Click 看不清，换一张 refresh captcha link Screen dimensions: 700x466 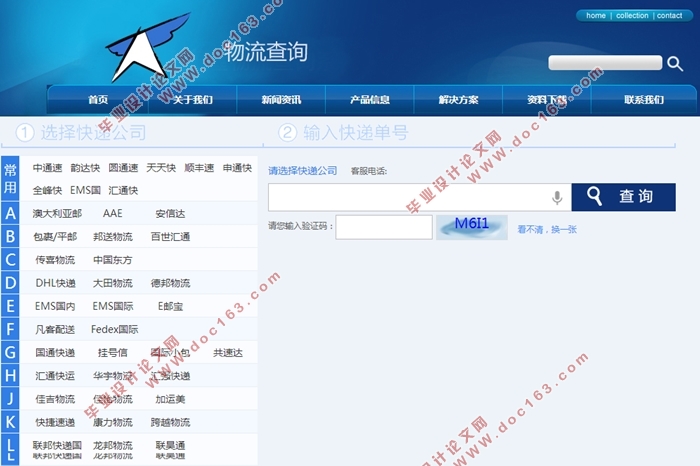(547, 229)
